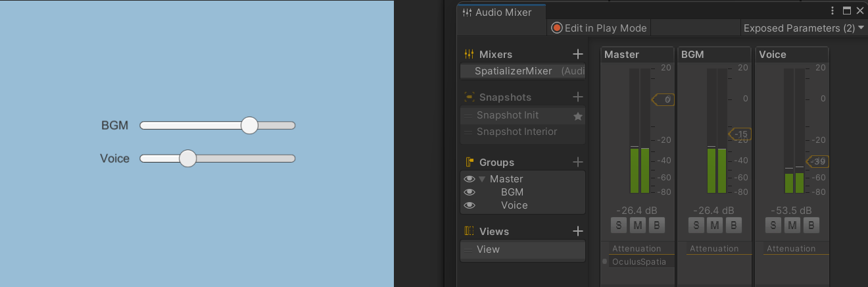Viewport: 868px width, 287px height.
Task: Click Voice -53.5 dB level readout
Action: tap(791, 211)
